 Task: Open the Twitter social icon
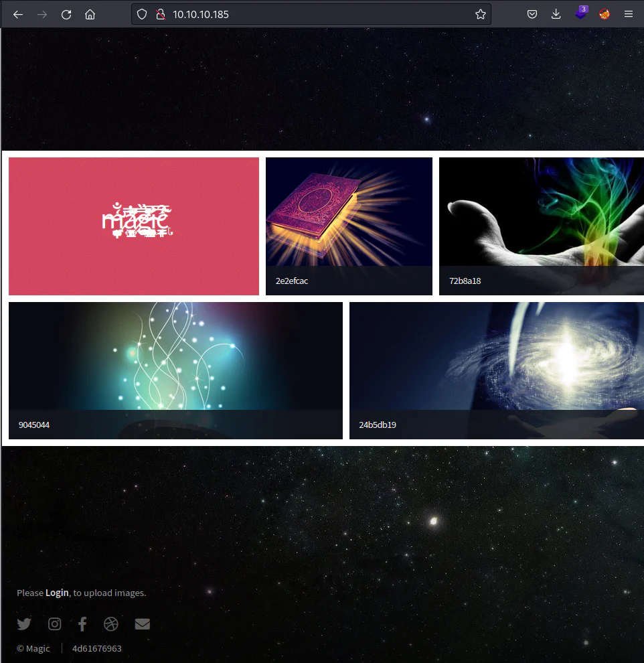tap(24, 623)
